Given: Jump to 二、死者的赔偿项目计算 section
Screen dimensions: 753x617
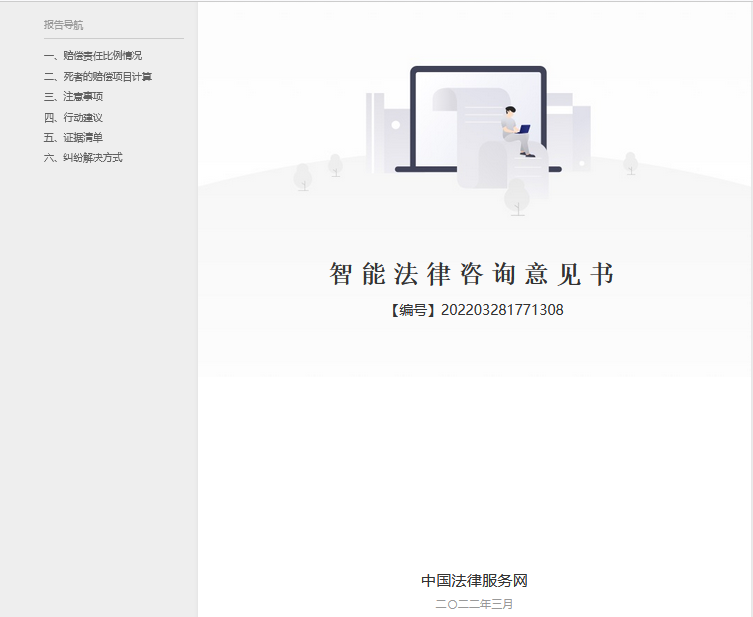Looking at the screenshot, I should [x=98, y=76].
